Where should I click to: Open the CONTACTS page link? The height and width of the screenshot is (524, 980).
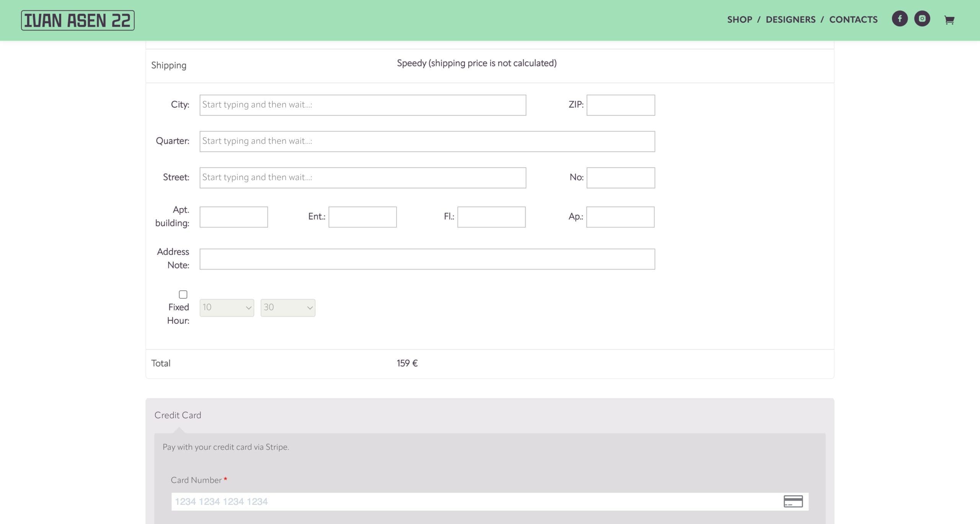853,20
